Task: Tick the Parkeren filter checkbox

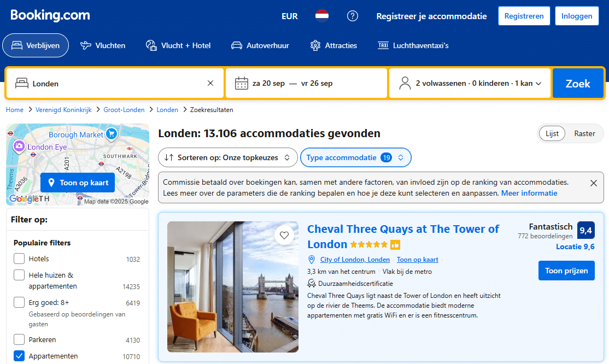Action: [19, 340]
